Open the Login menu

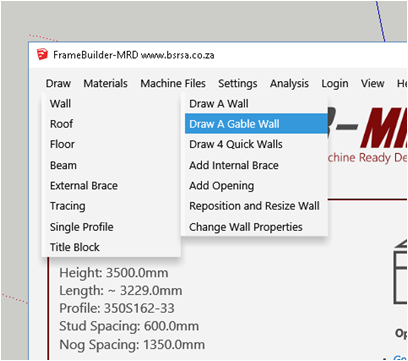[x=335, y=83]
